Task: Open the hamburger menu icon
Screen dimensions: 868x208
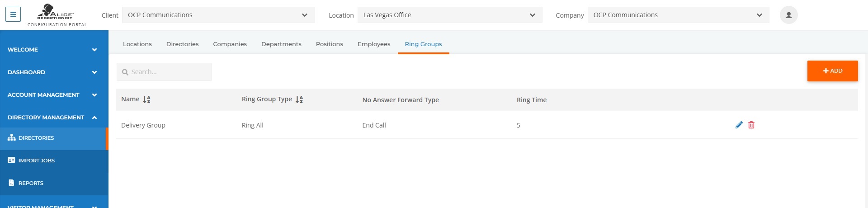Action: 13,14
